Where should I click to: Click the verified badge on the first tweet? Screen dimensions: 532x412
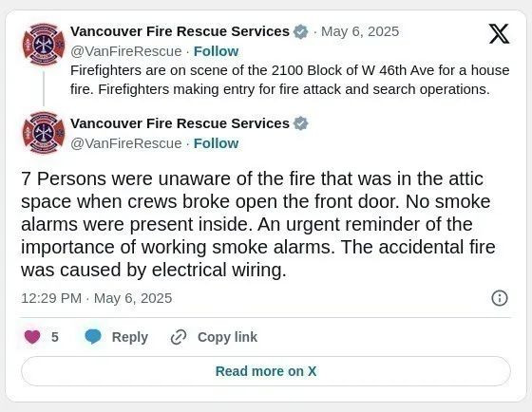point(300,32)
